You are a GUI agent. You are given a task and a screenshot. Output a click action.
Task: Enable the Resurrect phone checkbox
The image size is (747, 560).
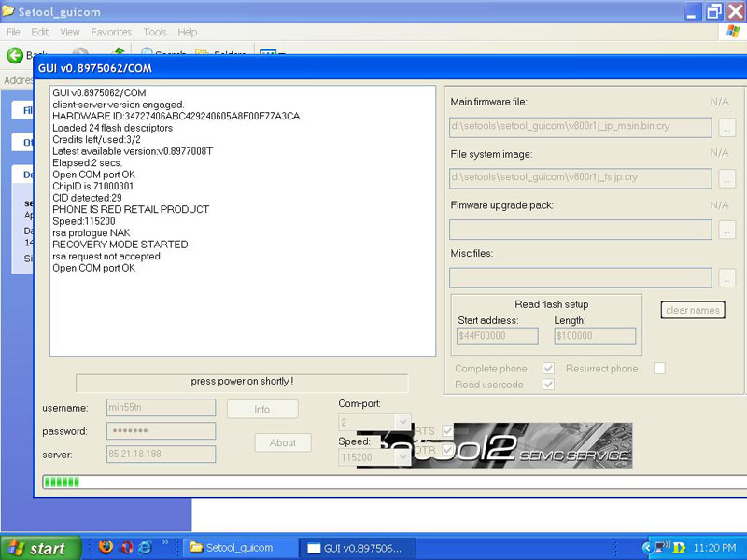click(x=659, y=369)
